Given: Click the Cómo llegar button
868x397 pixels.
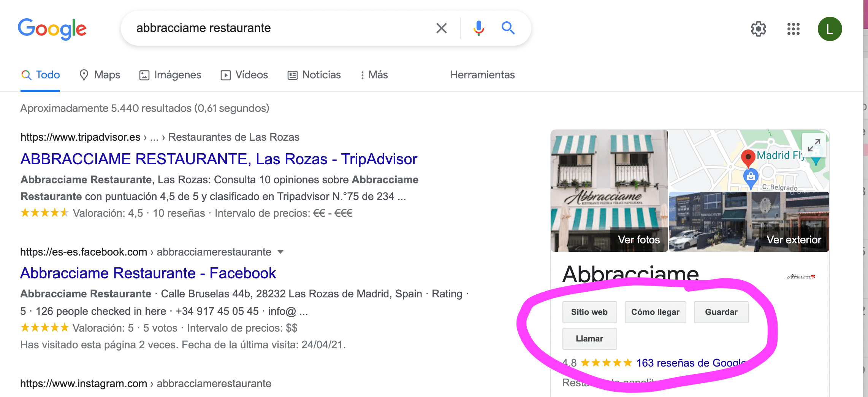Looking at the screenshot, I should [655, 312].
